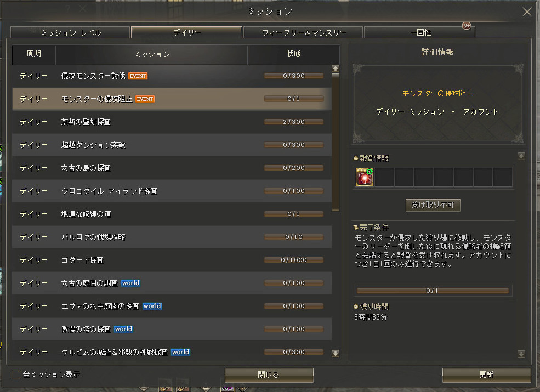
Task: Click the red gem reward icon
Action: pyautogui.click(x=365, y=177)
